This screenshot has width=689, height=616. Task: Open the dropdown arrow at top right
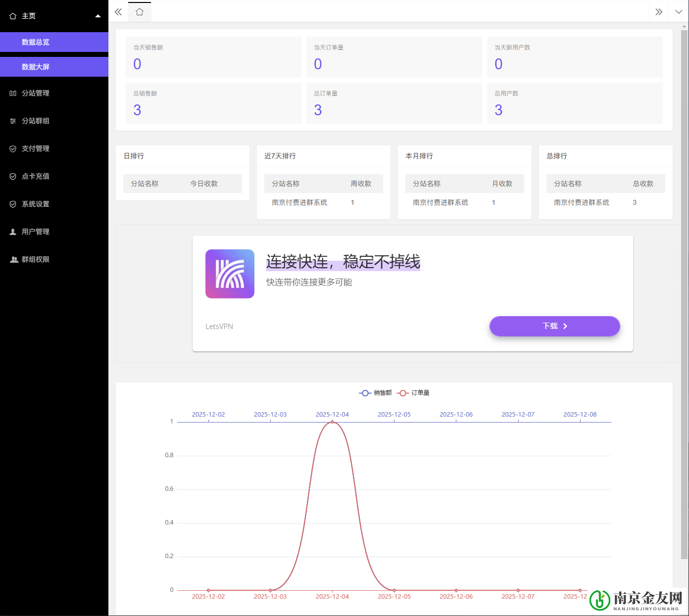678,11
